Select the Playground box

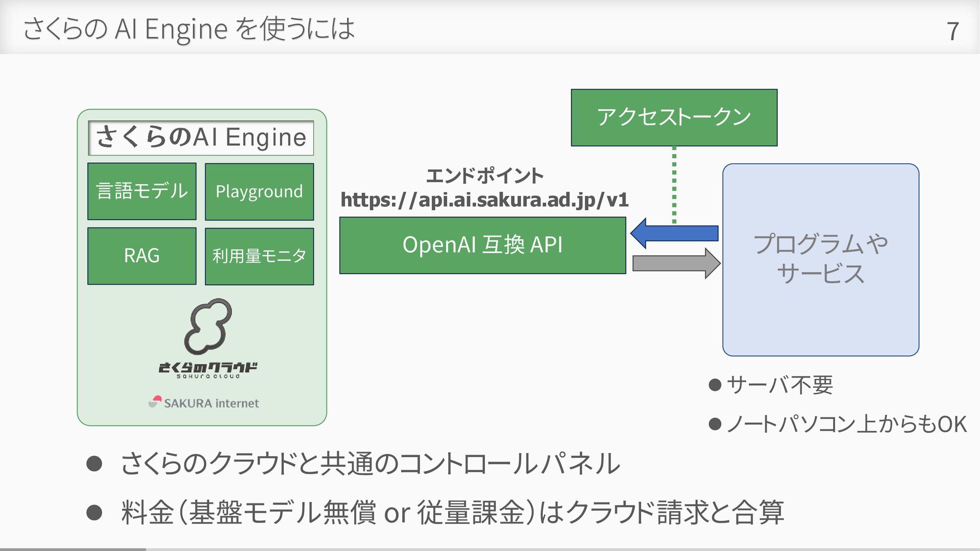click(x=259, y=192)
